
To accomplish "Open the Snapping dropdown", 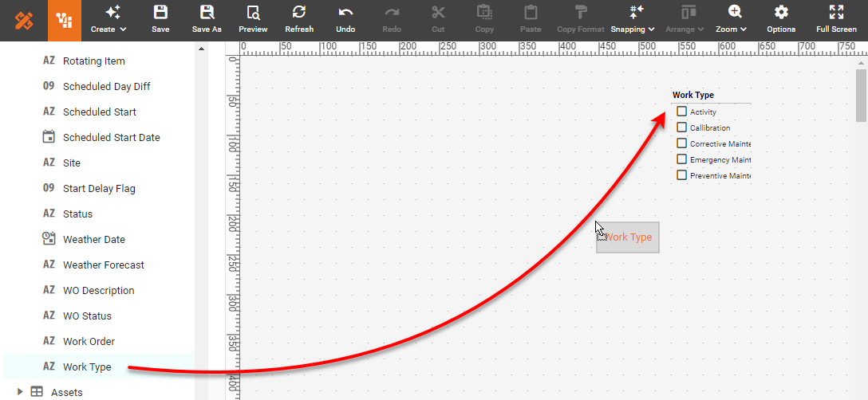I will [633, 20].
